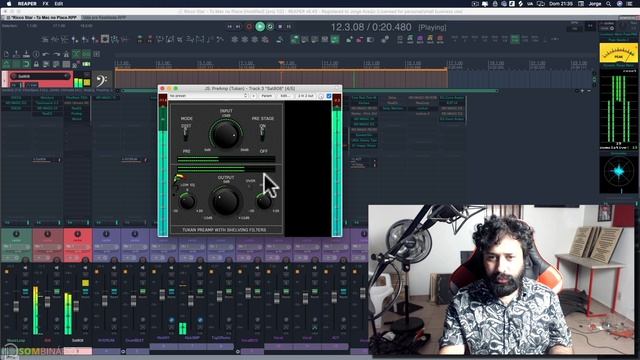Go to project end in transport
Image resolution: width=640 pixels, height=360 pixels.
pyautogui.click(x=239, y=27)
